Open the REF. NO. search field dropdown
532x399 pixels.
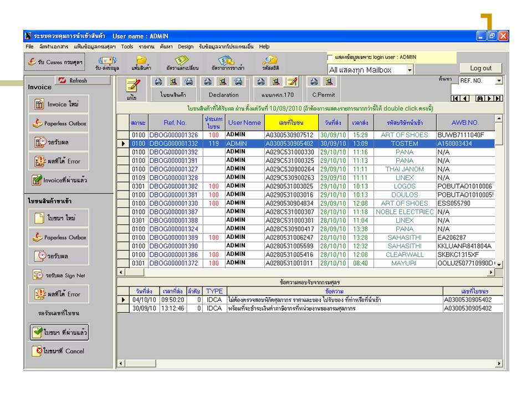pyautogui.click(x=498, y=81)
